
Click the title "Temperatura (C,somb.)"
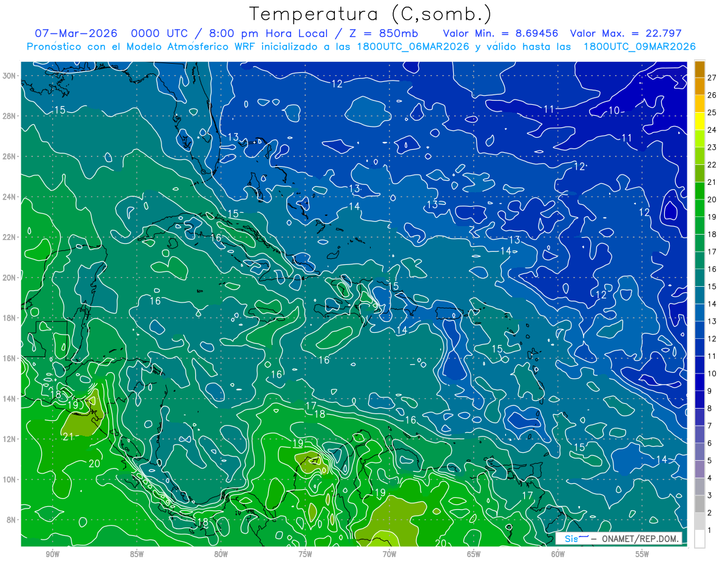tap(371, 14)
